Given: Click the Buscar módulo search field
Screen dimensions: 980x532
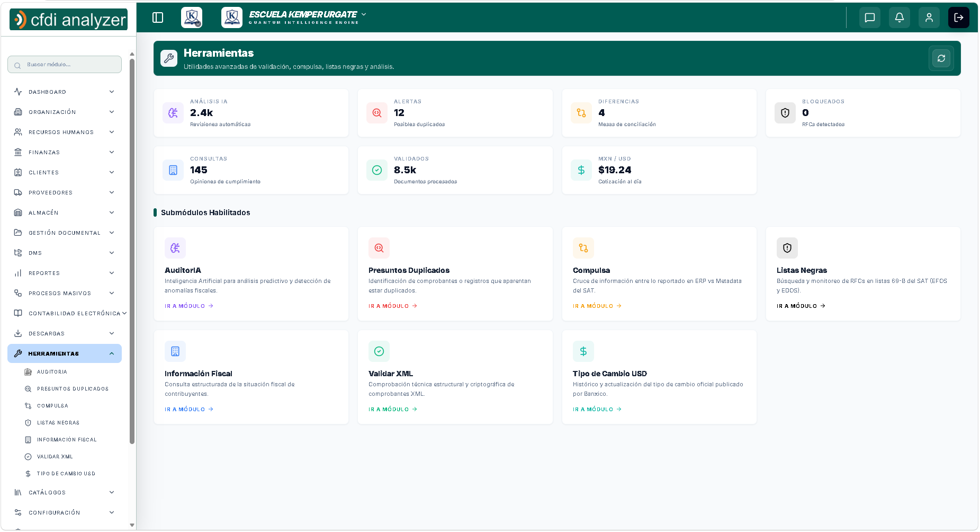Looking at the screenshot, I should (65, 65).
